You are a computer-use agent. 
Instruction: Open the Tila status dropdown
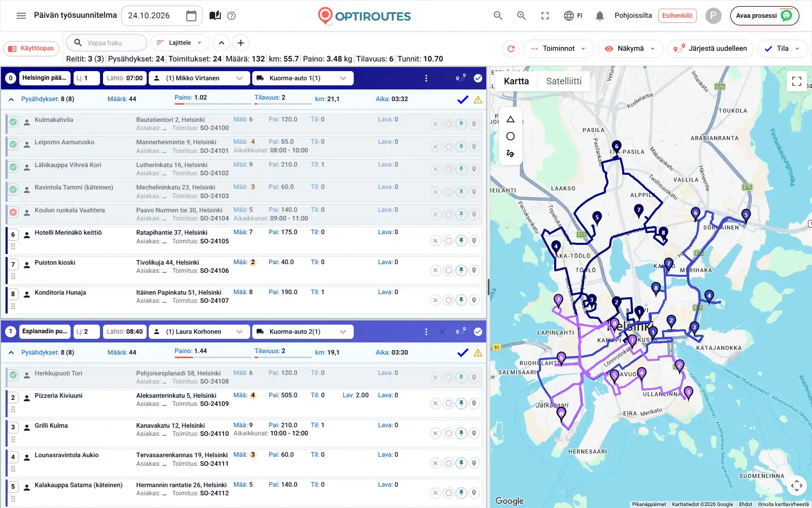[x=783, y=49]
